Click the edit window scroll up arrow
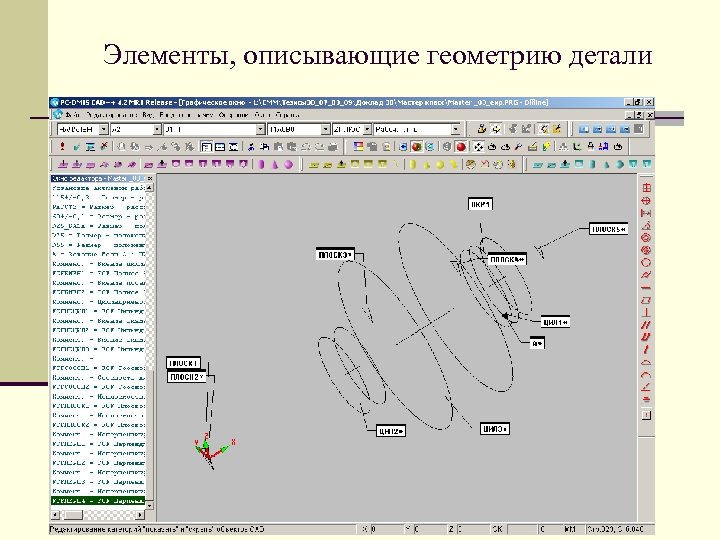 pos(150,187)
